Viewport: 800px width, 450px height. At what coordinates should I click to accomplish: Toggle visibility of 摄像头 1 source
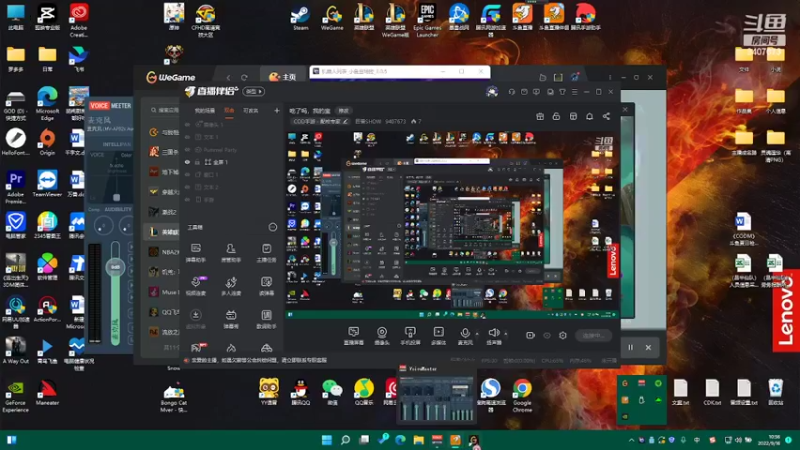(187, 124)
